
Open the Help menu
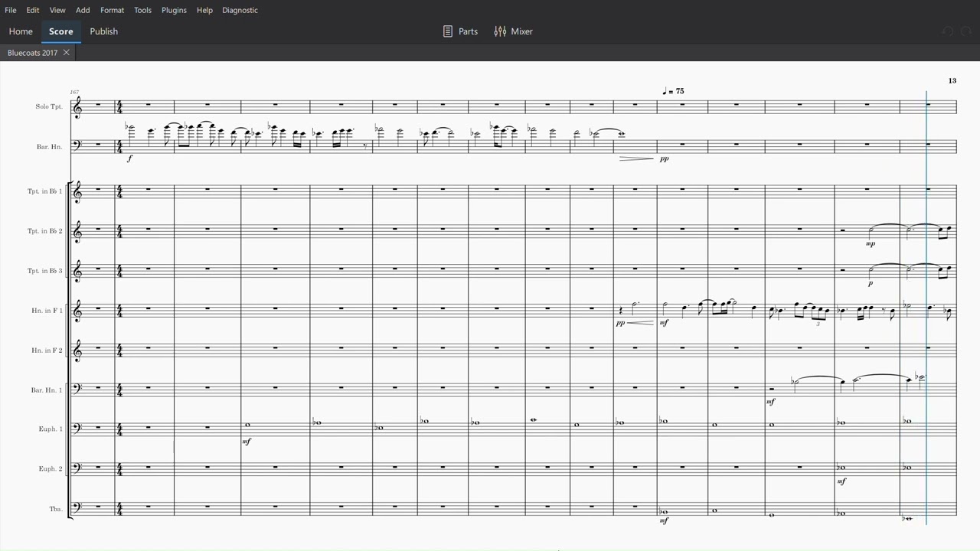coord(204,10)
